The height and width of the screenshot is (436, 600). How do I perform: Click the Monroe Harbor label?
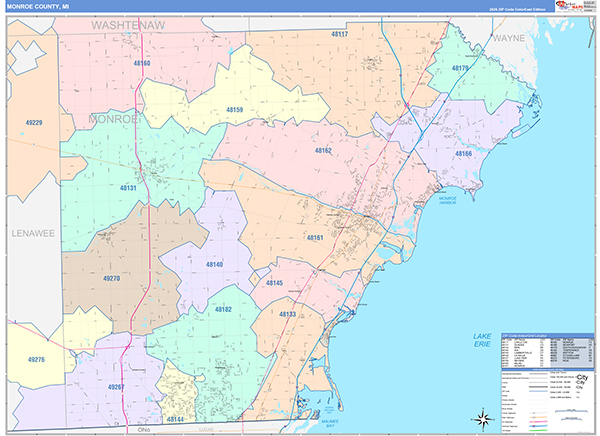pos(447,200)
